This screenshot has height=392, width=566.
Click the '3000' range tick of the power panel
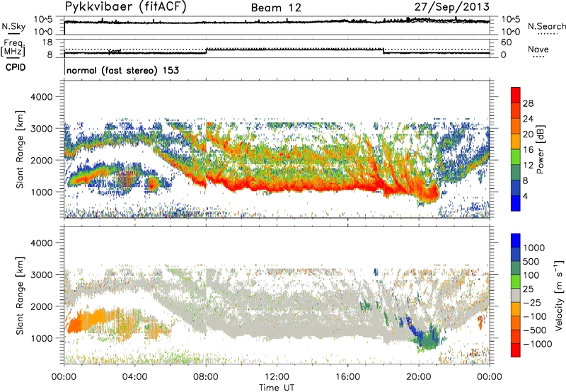pos(42,129)
